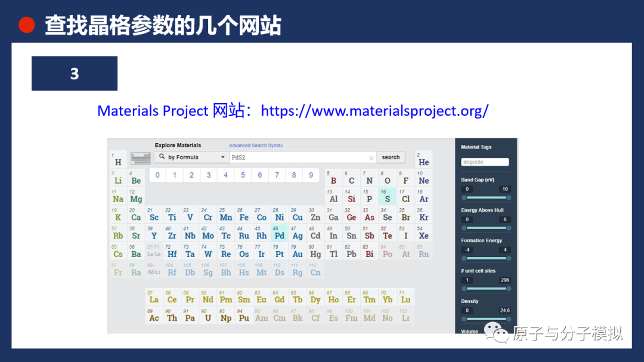Screen dimensions: 644x362
Task: Select helium He element tile
Action: [x=423, y=159]
